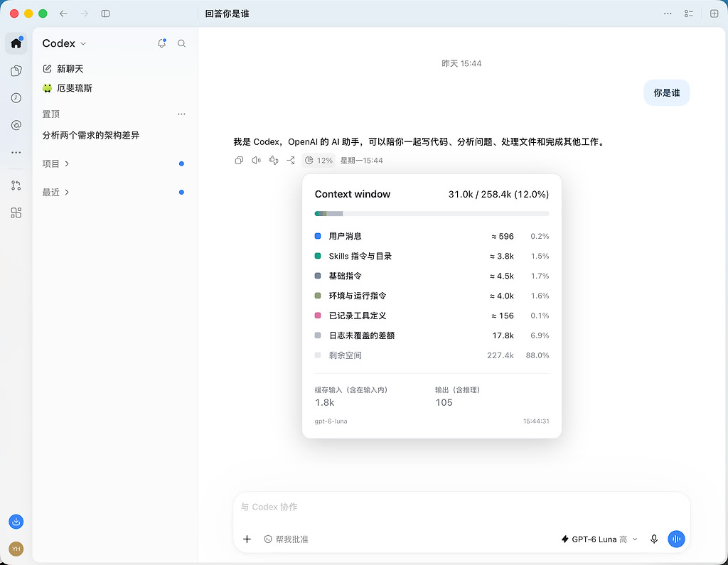This screenshot has width=728, height=565.
Task: Toggle the 12% context usage indicator
Action: (x=318, y=160)
